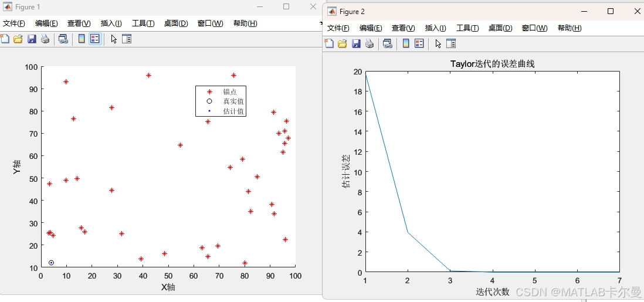Open 工具(T) menu in Figure 1

pos(143,23)
